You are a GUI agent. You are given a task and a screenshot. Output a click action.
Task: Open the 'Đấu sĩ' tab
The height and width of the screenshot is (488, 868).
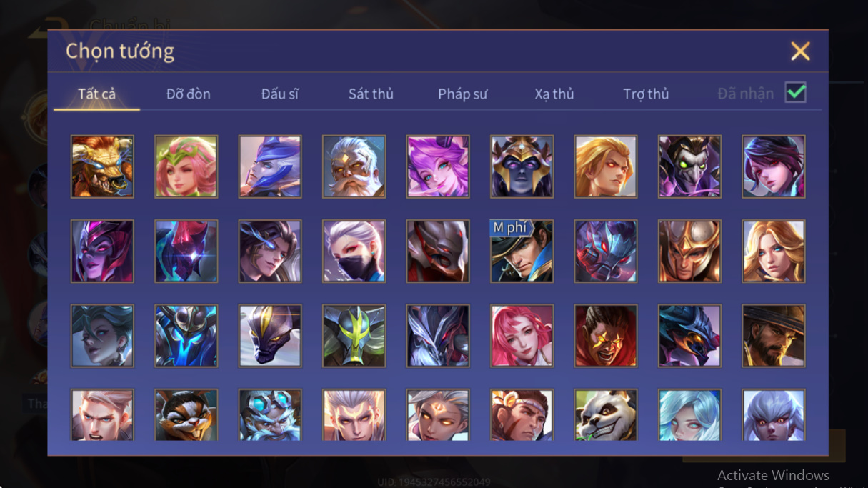tap(279, 94)
